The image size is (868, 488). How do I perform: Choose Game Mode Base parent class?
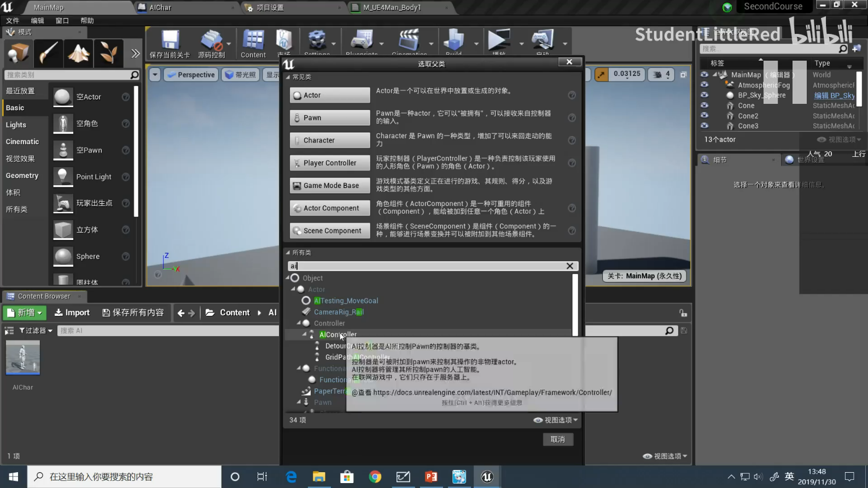click(x=330, y=185)
